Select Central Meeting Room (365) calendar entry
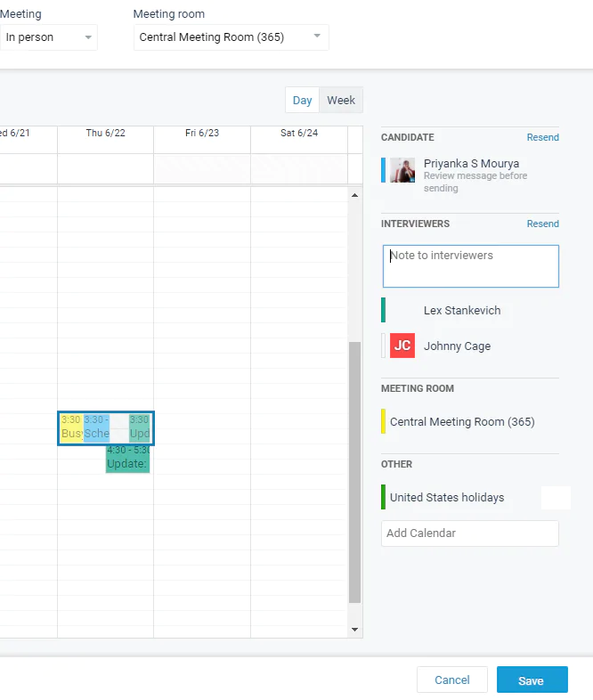 coord(462,422)
